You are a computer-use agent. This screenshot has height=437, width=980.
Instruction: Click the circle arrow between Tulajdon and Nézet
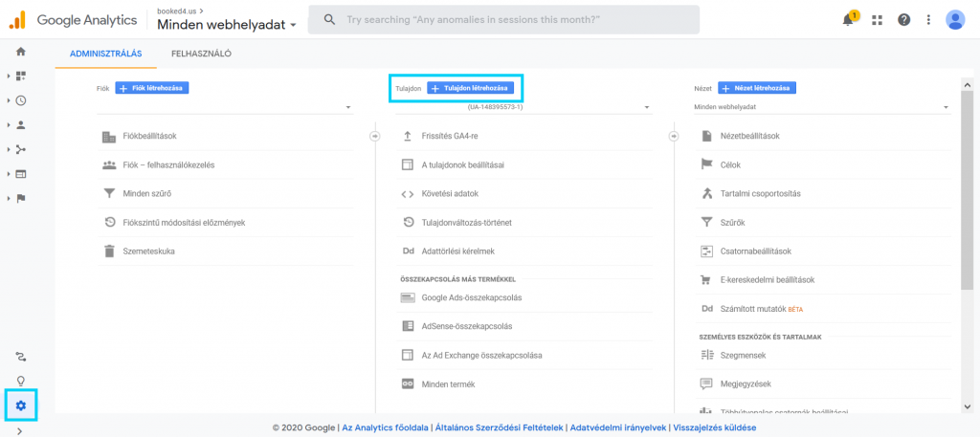pyautogui.click(x=674, y=136)
